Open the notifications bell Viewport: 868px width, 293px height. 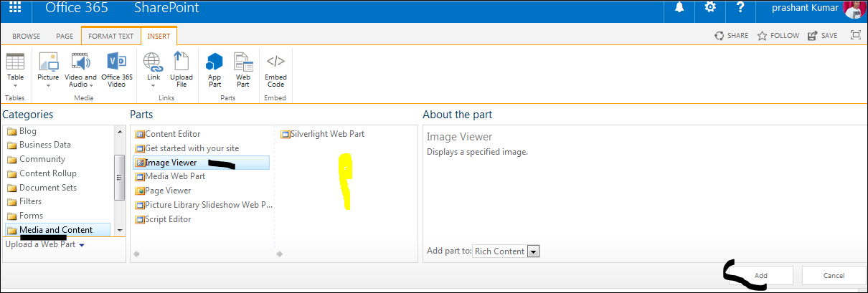point(679,8)
